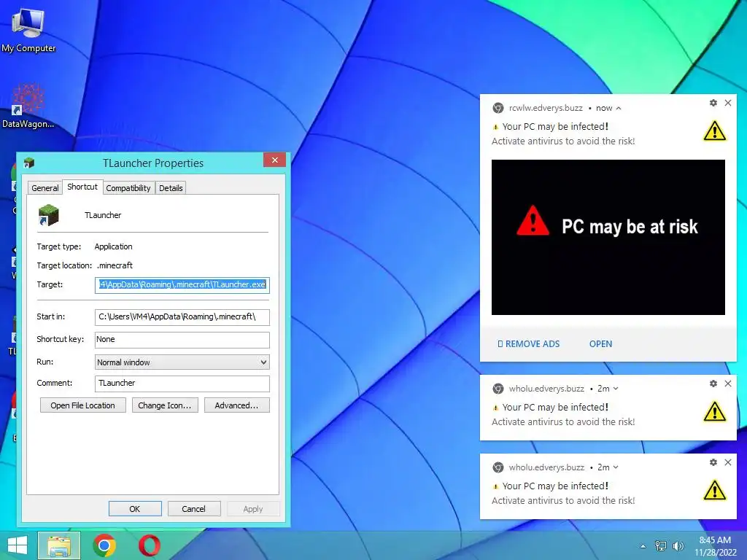Viewport: 747px width, 560px height.
Task: Open settings gear on rcwlw.edverys.buzz notification
Action: 713,103
